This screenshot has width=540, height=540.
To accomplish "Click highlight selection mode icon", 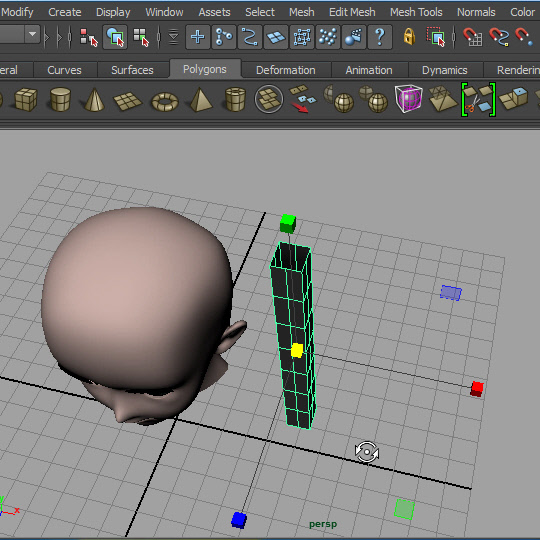I will pos(436,37).
